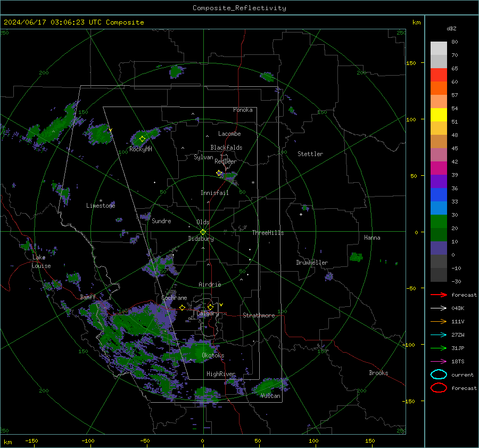Click the magenta 39–42 dBZ color swatch
479x448 pixels.
tap(439, 168)
